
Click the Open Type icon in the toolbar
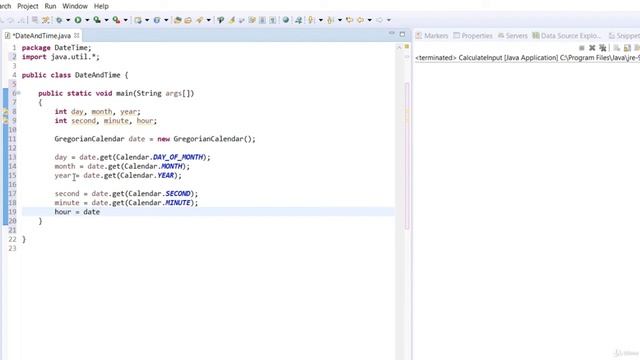(178, 20)
